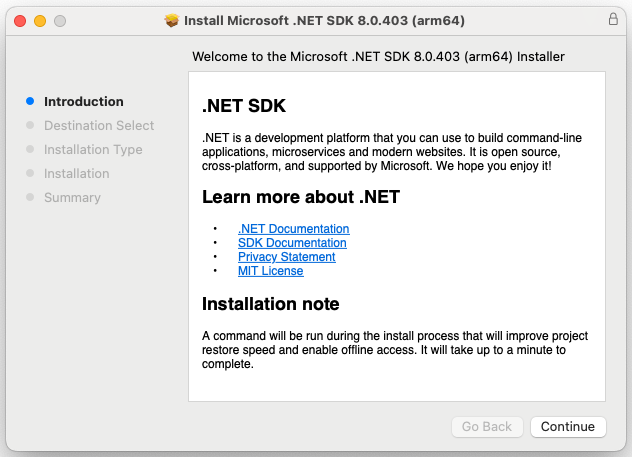Close the installer window with the red button
Screen dimensions: 632x457
point(20,20)
